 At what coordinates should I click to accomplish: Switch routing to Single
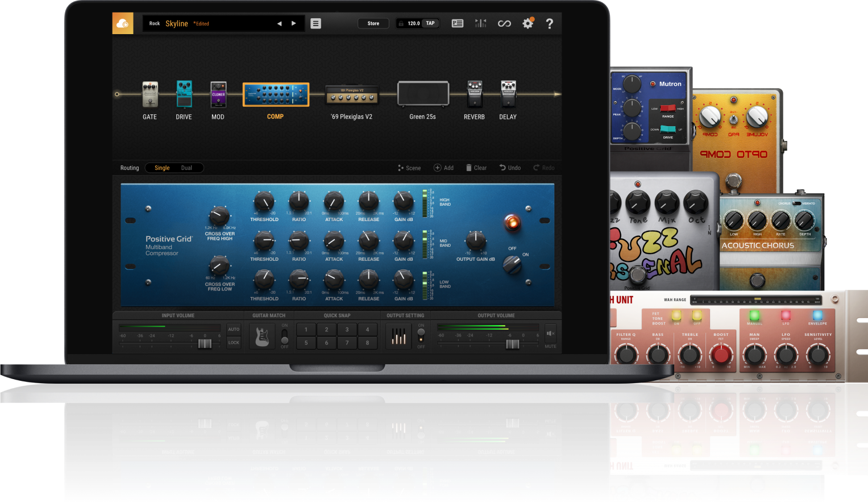[162, 168]
